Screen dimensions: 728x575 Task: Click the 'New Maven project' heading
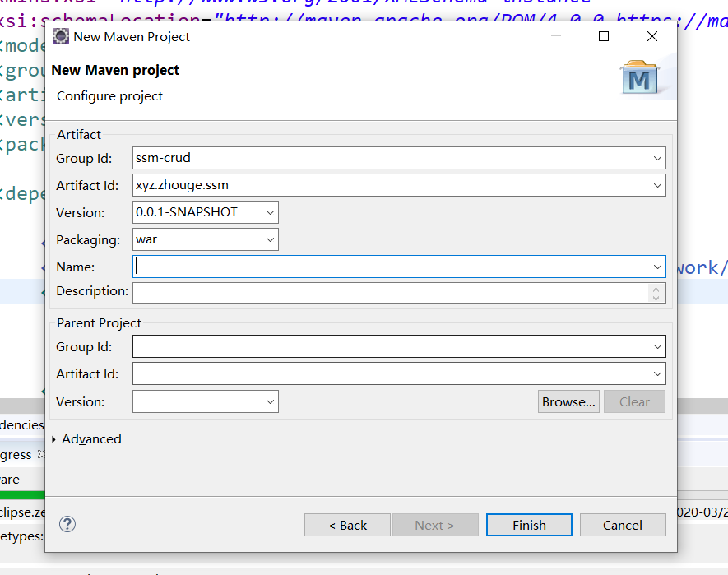pos(115,70)
